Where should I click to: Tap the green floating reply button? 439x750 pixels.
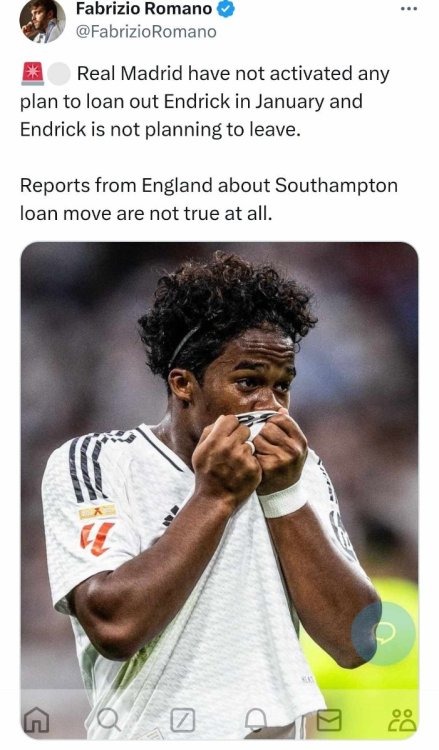click(384, 633)
